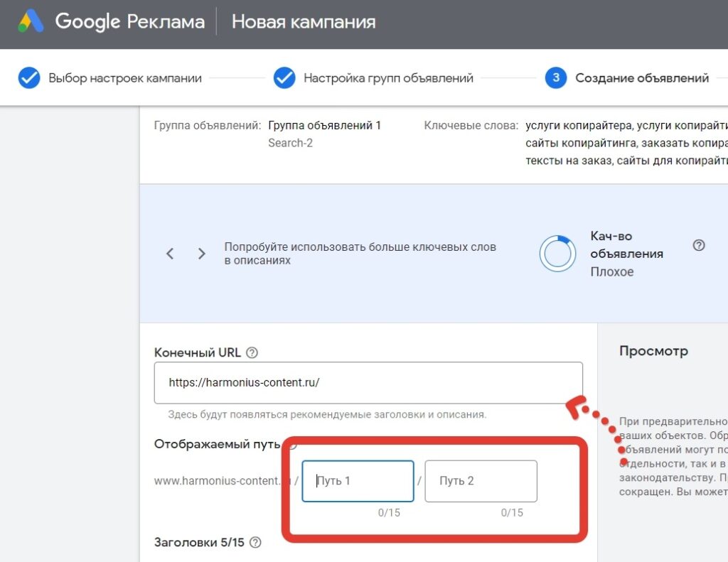
Task: Open help icon beside Заголовки 5/15
Action: [x=255, y=543]
